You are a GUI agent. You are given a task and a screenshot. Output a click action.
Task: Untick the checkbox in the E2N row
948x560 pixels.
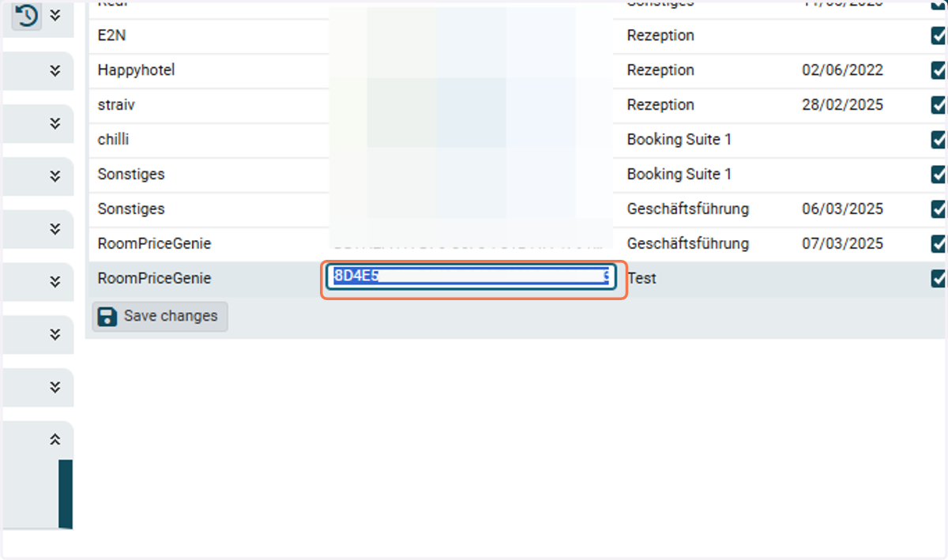click(x=939, y=36)
